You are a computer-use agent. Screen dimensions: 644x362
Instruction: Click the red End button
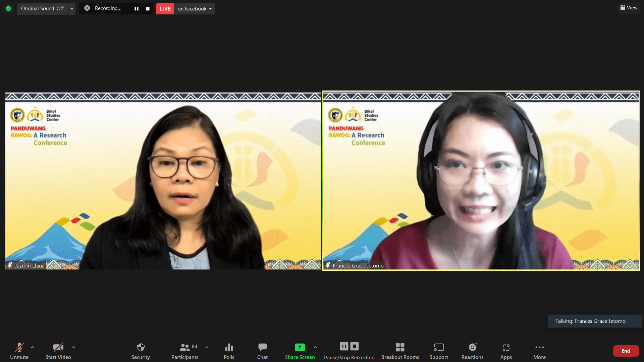point(626,351)
